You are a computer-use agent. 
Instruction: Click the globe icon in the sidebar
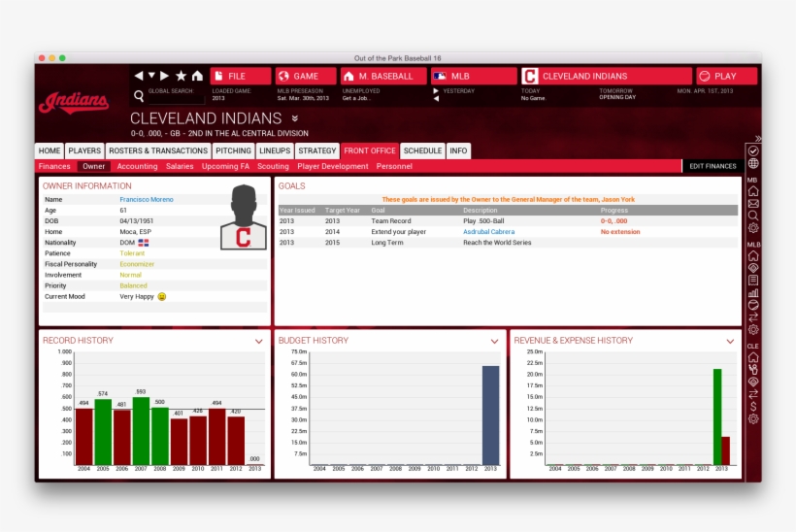point(753,163)
